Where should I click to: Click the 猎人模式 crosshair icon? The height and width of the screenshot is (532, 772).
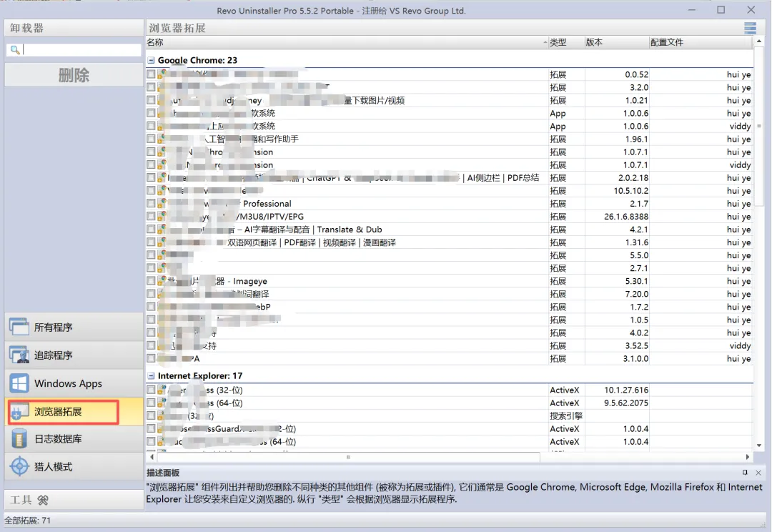click(19, 466)
